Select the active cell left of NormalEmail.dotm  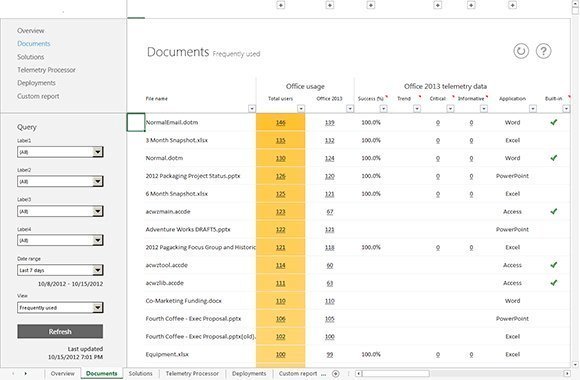(136, 122)
